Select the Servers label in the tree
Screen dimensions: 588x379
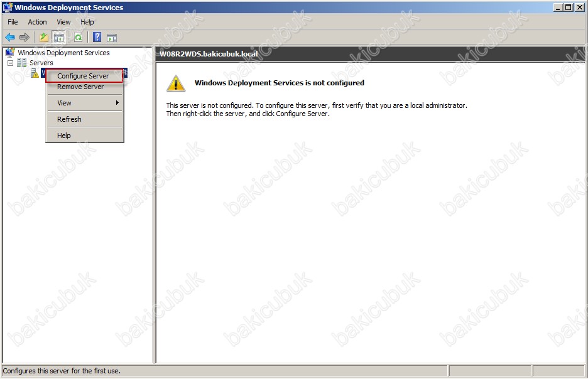(41, 63)
